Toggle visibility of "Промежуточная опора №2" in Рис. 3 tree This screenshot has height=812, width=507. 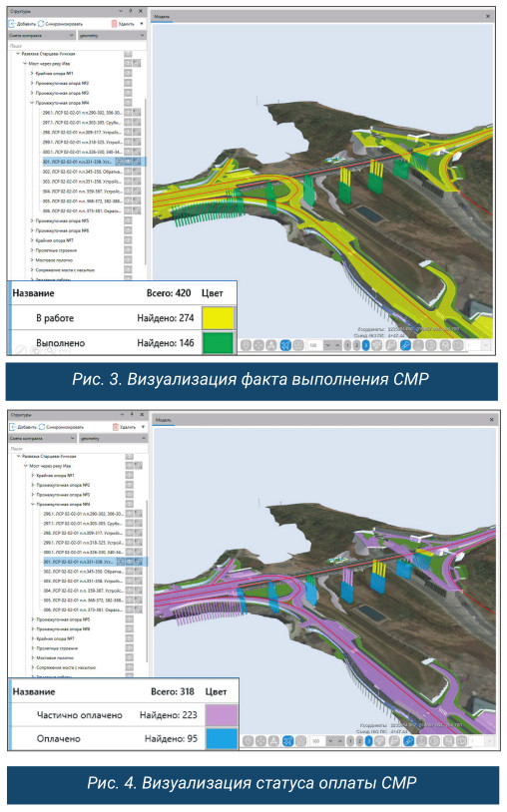tap(128, 83)
